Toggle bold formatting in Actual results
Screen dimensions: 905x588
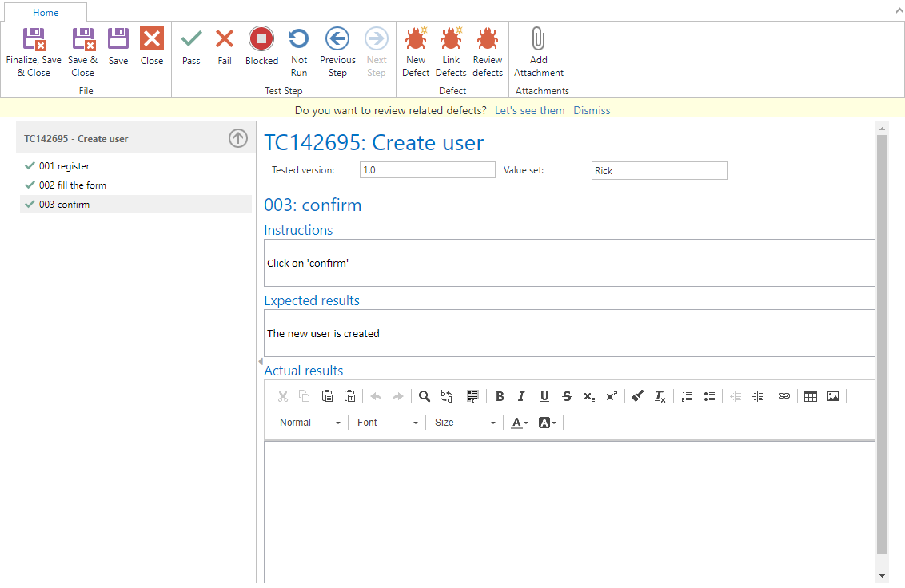coord(500,396)
